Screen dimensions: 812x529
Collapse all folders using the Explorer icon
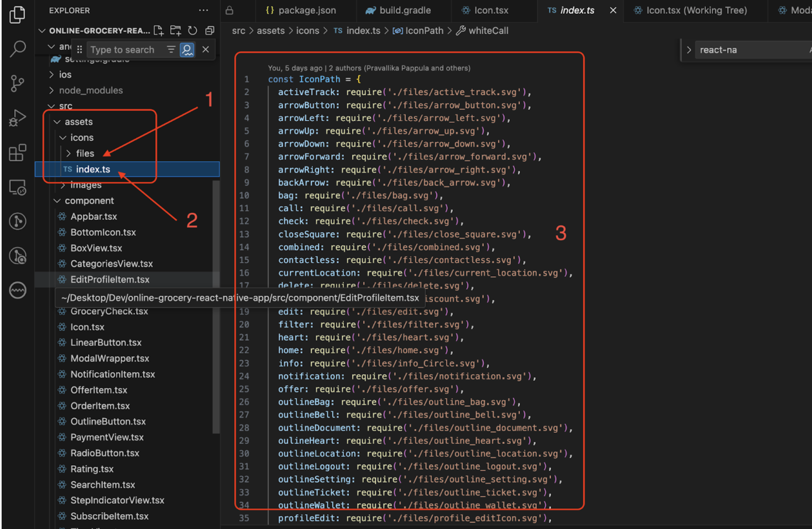click(209, 30)
